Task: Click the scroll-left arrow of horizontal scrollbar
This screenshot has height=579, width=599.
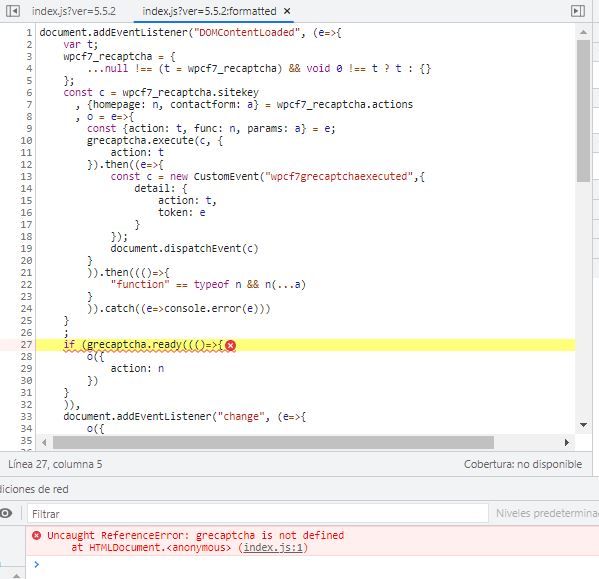Action: coord(44,442)
